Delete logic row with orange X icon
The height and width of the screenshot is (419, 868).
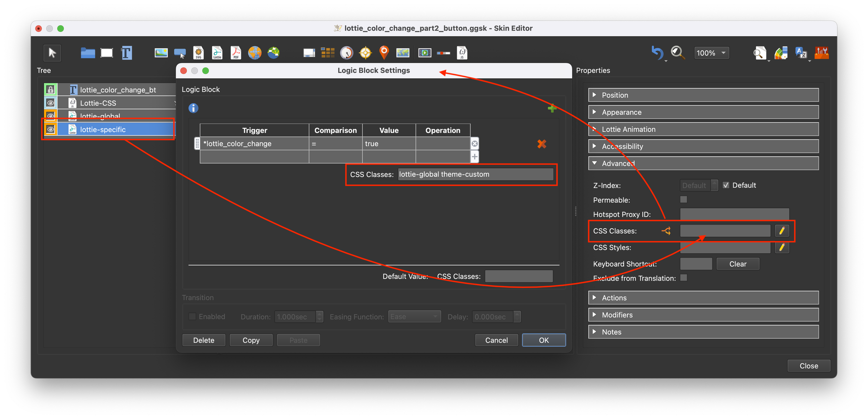pyautogui.click(x=542, y=144)
